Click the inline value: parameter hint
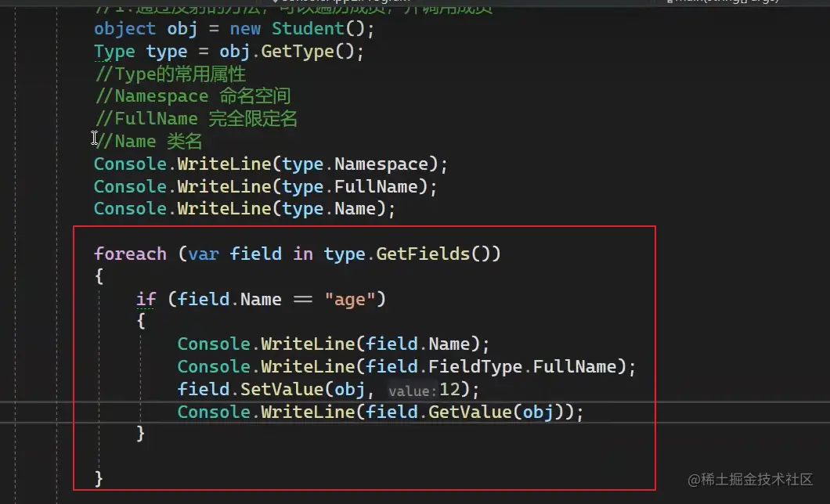 pos(412,391)
